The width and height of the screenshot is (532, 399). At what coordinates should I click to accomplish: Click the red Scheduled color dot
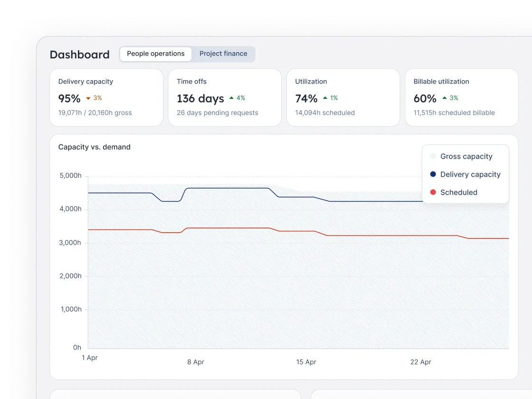433,192
